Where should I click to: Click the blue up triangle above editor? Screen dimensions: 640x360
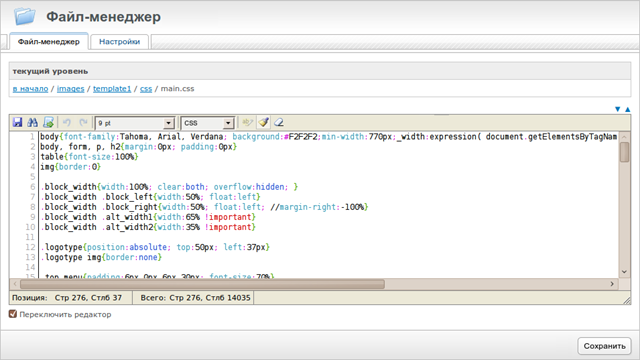(x=628, y=109)
